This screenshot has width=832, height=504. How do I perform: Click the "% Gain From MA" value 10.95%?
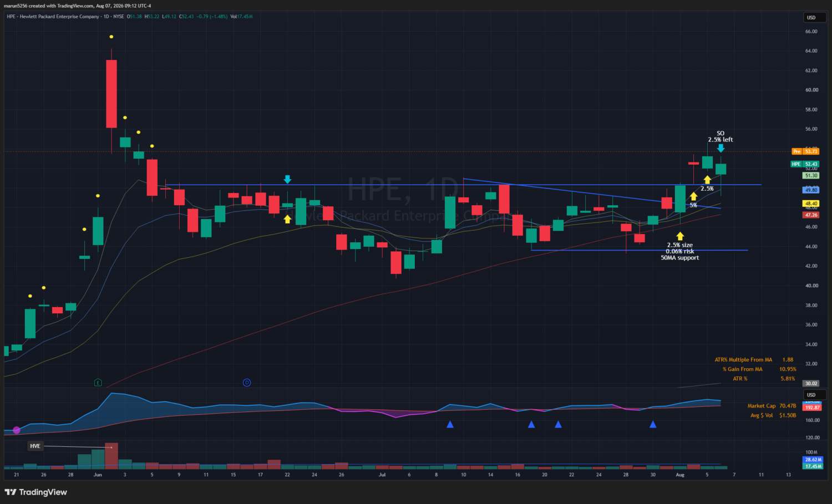[788, 369]
